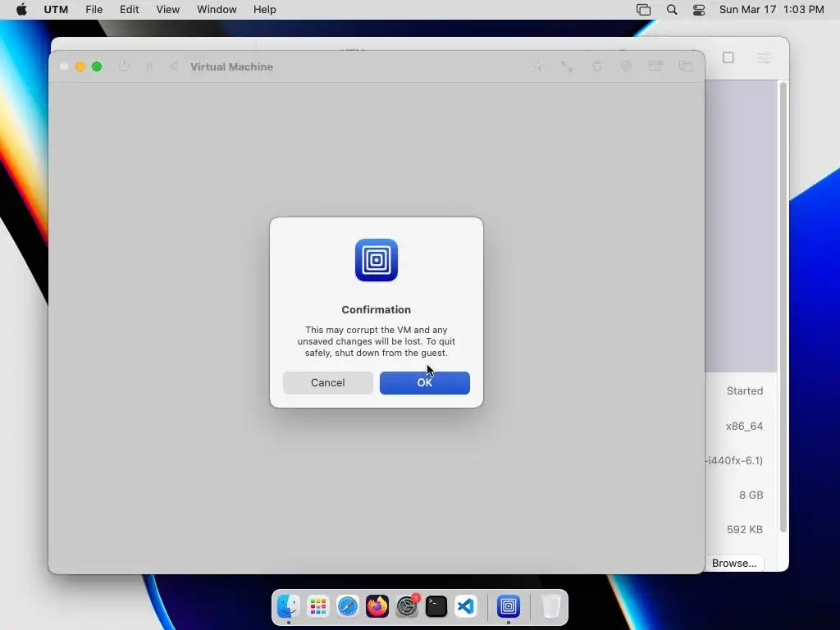Open the Window menu
The height and width of the screenshot is (630, 840).
tap(217, 10)
